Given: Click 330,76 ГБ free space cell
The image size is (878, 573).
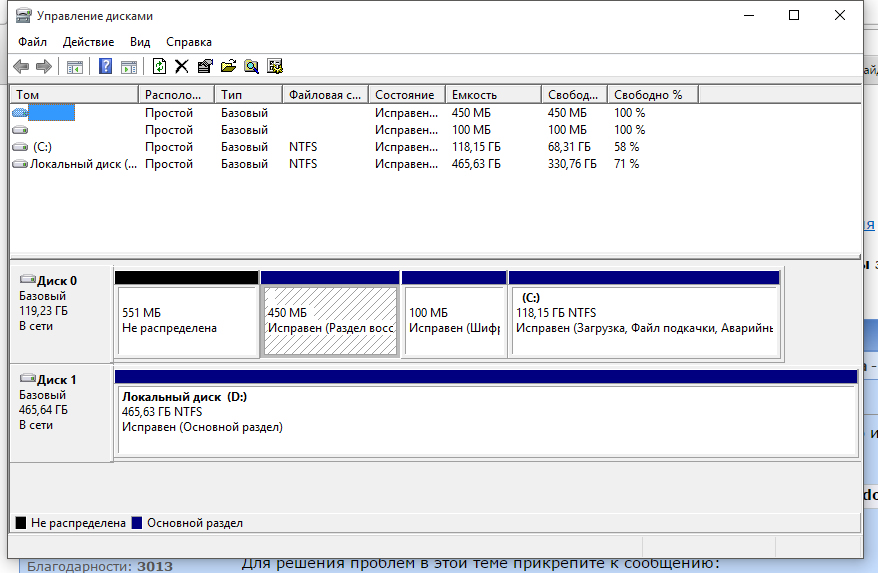Looking at the screenshot, I should pos(572,164).
